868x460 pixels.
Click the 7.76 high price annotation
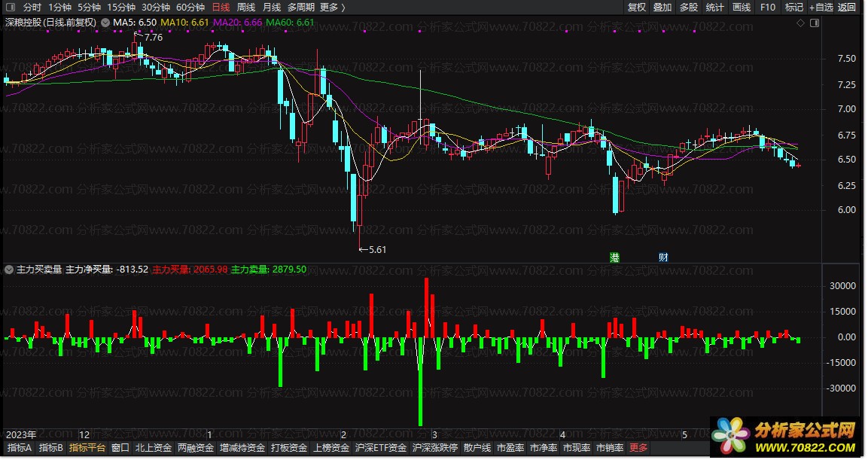click(154, 38)
